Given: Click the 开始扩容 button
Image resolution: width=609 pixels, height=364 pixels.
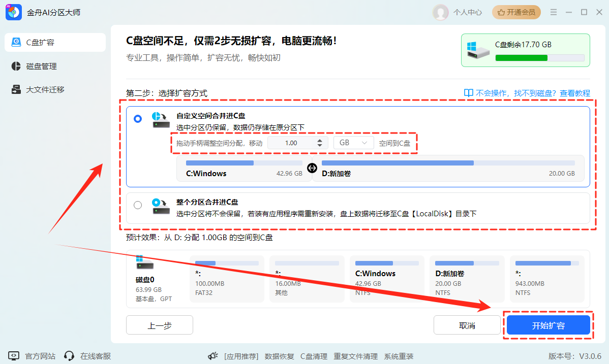Looking at the screenshot, I should pos(548,325).
